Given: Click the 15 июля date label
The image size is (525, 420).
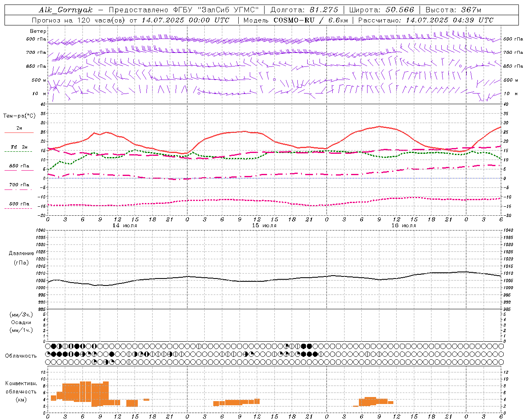Looking at the screenshot, I should click(x=264, y=226).
